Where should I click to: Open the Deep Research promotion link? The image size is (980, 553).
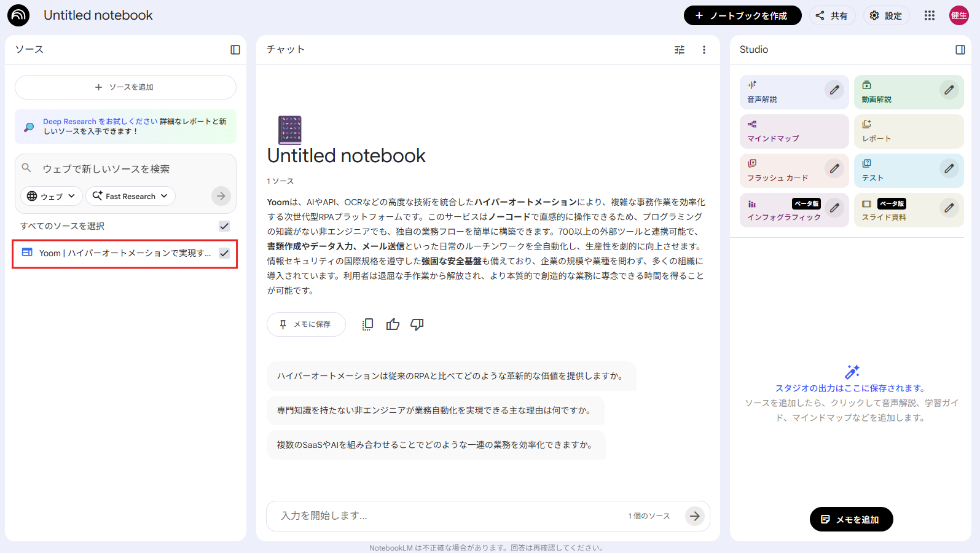point(100,122)
